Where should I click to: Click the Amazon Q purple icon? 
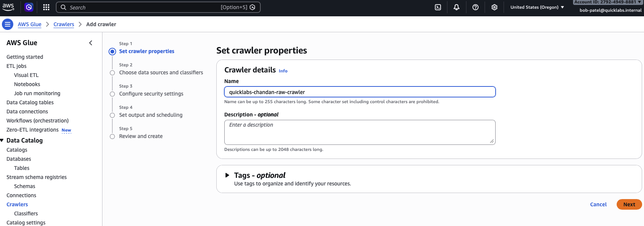click(x=29, y=7)
